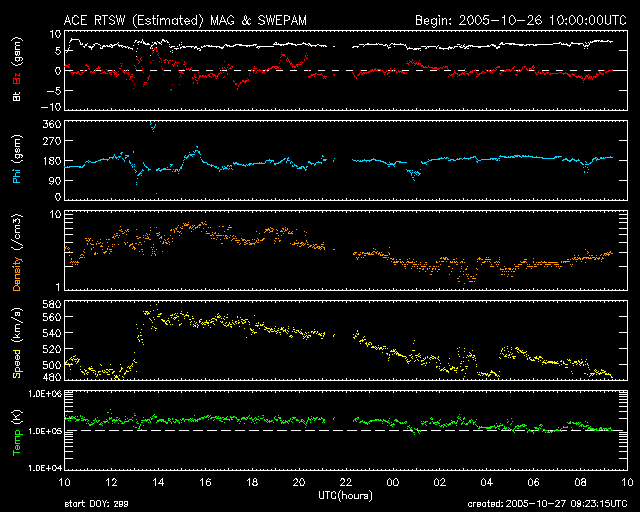Click the '18' hour tick on the time axis
Viewport: 640px width, 512px height.
point(252,482)
